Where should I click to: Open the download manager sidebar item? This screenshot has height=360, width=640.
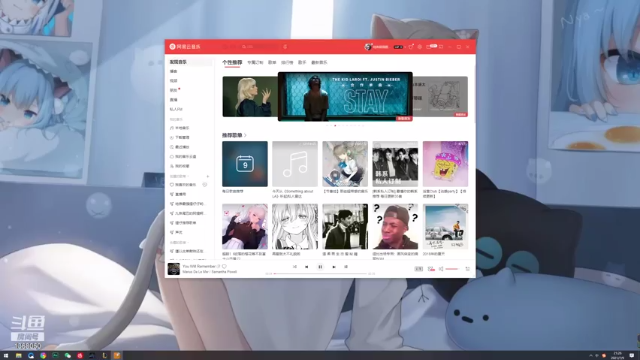tap(180, 138)
